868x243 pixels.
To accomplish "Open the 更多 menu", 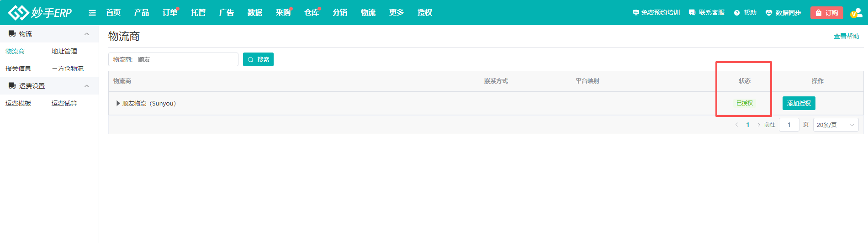I will (397, 13).
